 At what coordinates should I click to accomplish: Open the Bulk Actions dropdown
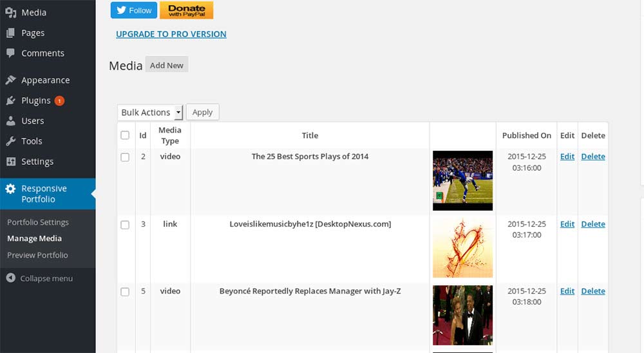click(x=150, y=112)
